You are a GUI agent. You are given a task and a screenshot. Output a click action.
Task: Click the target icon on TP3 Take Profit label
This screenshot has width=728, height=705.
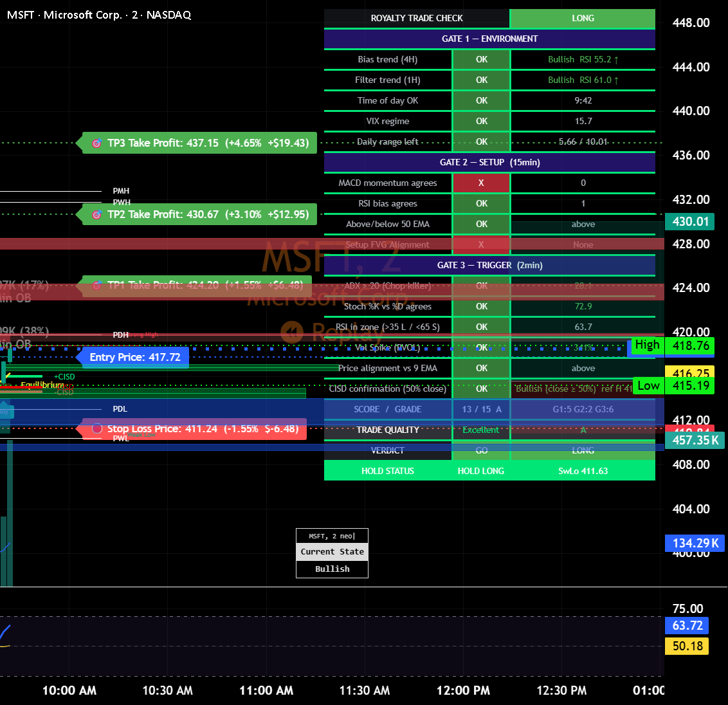96,143
